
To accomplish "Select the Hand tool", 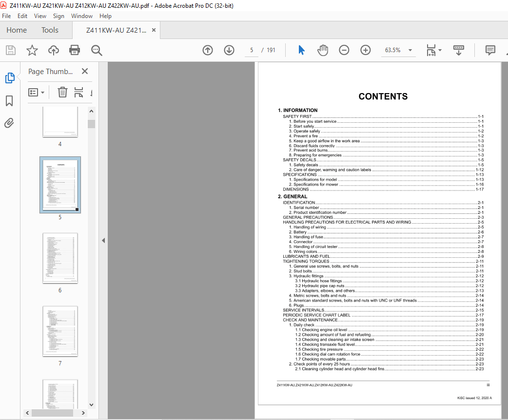I will click(323, 50).
